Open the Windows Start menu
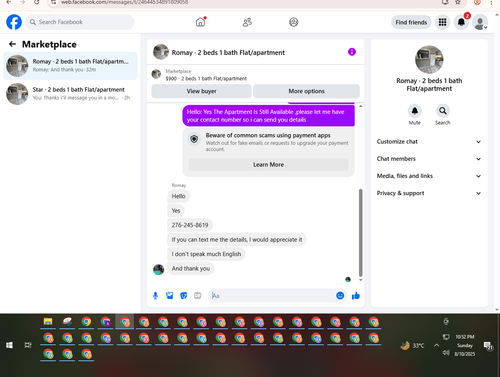500x377 pixels. point(9,345)
